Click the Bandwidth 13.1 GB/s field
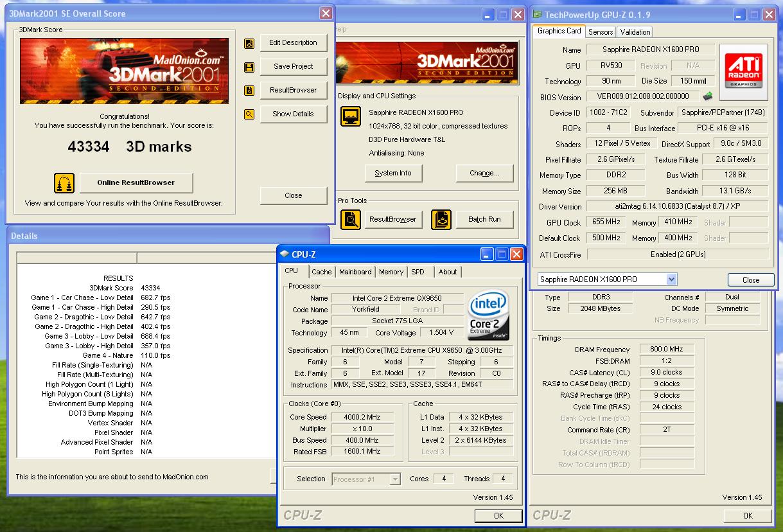783x532 pixels. 735,191
